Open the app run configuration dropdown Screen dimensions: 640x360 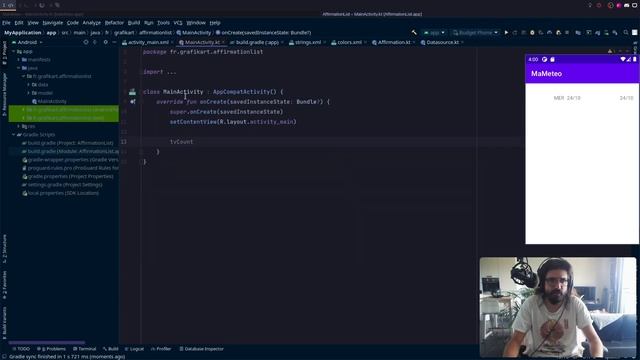pyautogui.click(x=434, y=33)
